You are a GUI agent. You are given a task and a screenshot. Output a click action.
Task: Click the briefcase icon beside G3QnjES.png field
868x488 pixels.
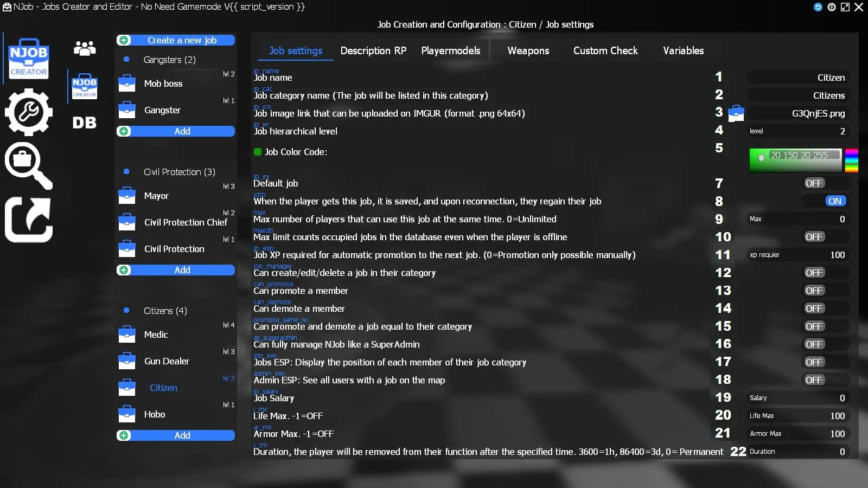736,113
